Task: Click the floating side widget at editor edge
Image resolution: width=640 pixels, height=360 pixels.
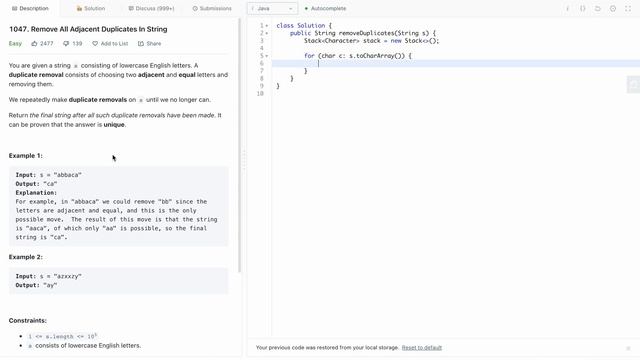Action: 633,84
